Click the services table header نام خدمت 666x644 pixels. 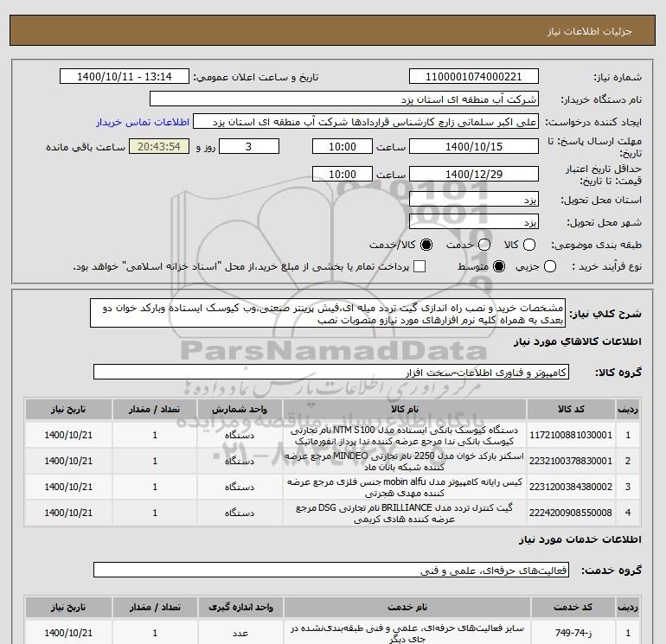tap(407, 608)
